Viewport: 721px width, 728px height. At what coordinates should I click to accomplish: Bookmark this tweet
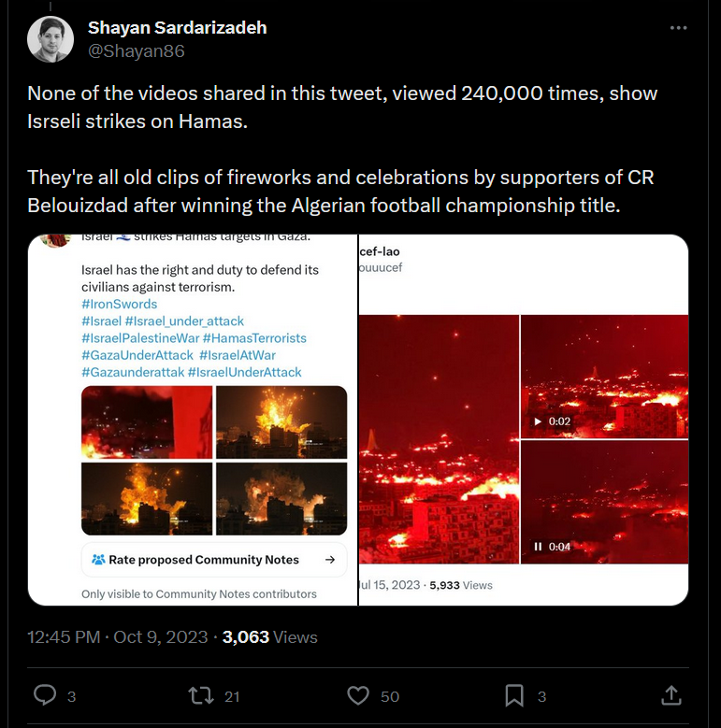pyautogui.click(x=514, y=695)
